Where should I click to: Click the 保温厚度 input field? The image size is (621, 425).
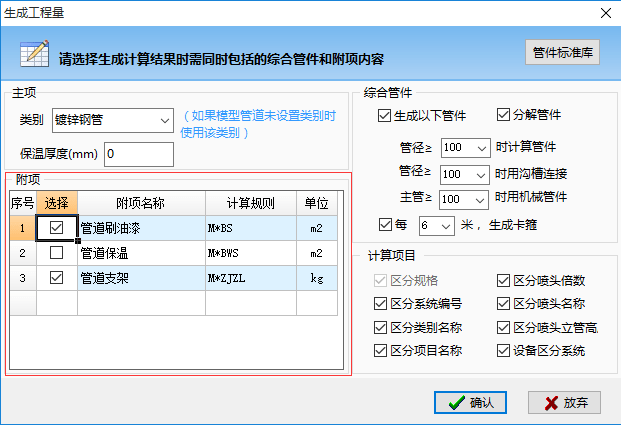[138, 154]
